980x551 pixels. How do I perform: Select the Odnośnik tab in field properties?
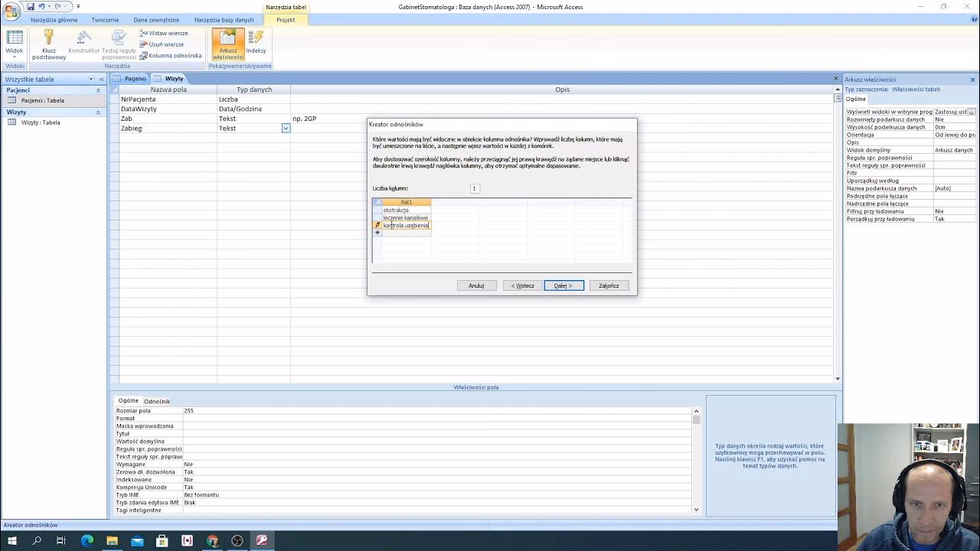pyautogui.click(x=157, y=401)
